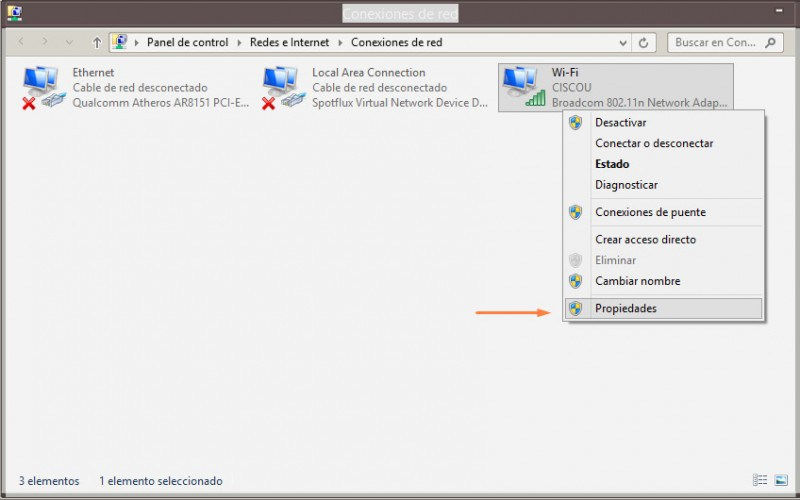Click Spotflux Virtual Network Device text

click(400, 103)
